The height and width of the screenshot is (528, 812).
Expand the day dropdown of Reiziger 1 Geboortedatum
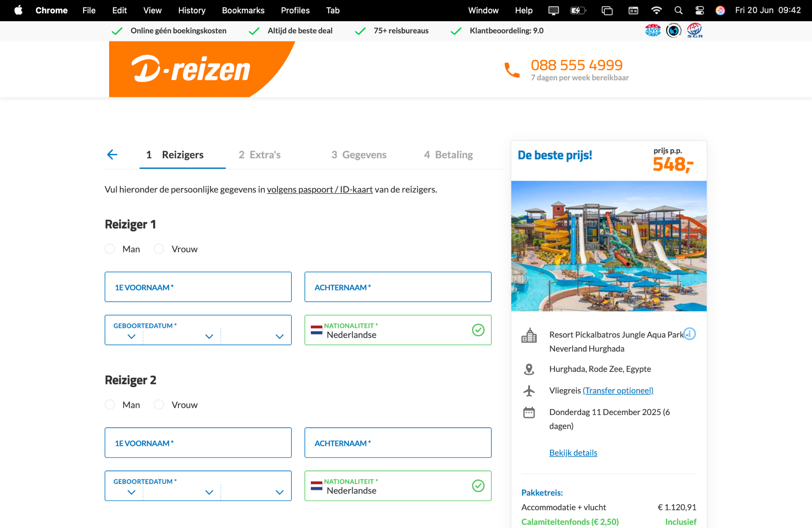[131, 336]
